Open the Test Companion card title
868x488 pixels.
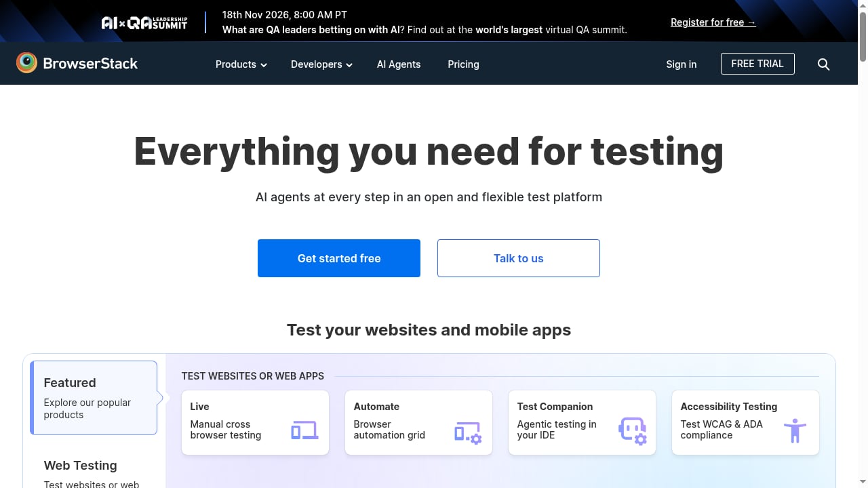point(555,407)
